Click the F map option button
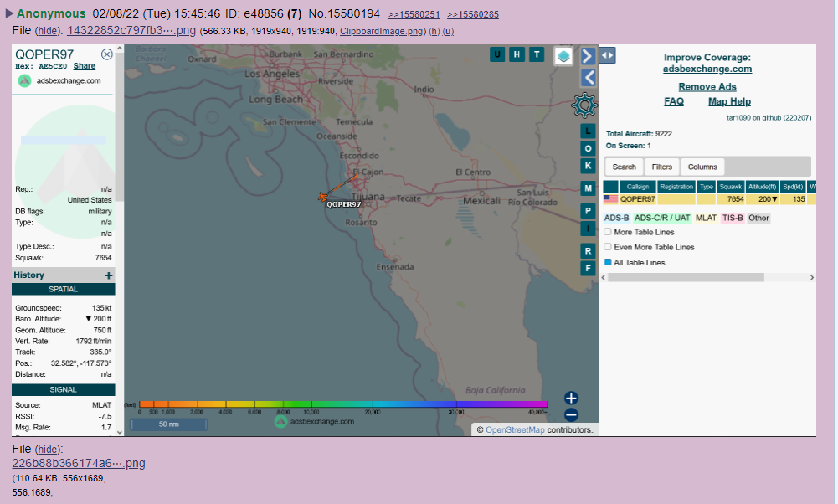The image size is (838, 504). point(588,268)
